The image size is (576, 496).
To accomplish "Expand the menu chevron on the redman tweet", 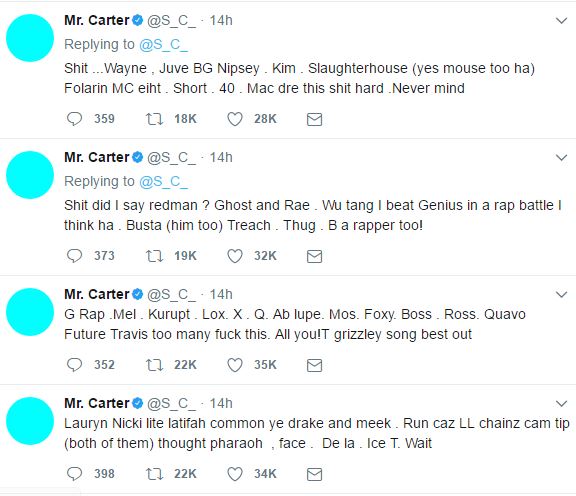I will click(561, 158).
